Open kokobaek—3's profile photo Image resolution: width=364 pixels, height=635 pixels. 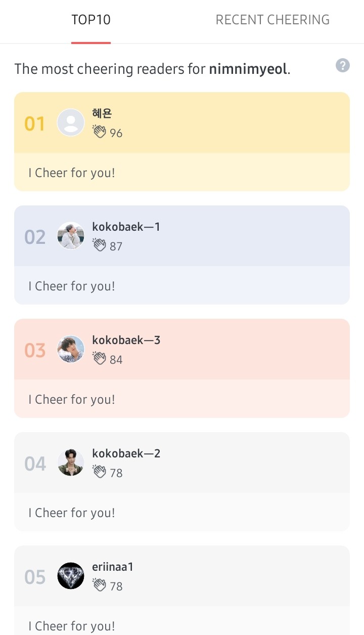pos(71,349)
